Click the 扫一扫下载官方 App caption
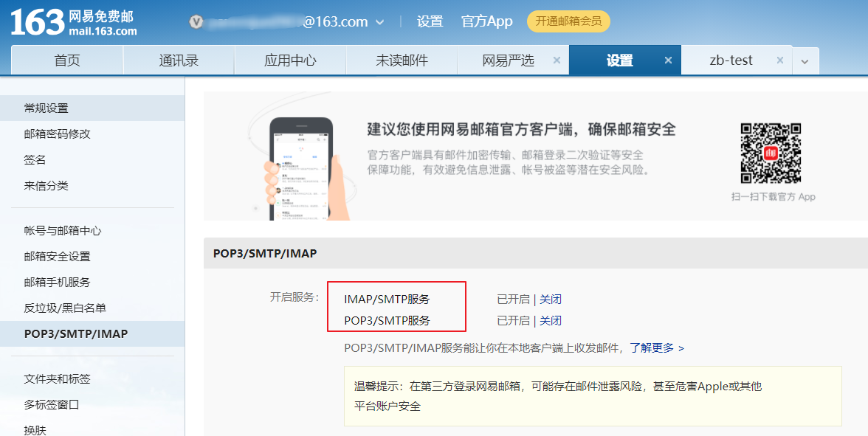868x436 pixels. point(774,196)
